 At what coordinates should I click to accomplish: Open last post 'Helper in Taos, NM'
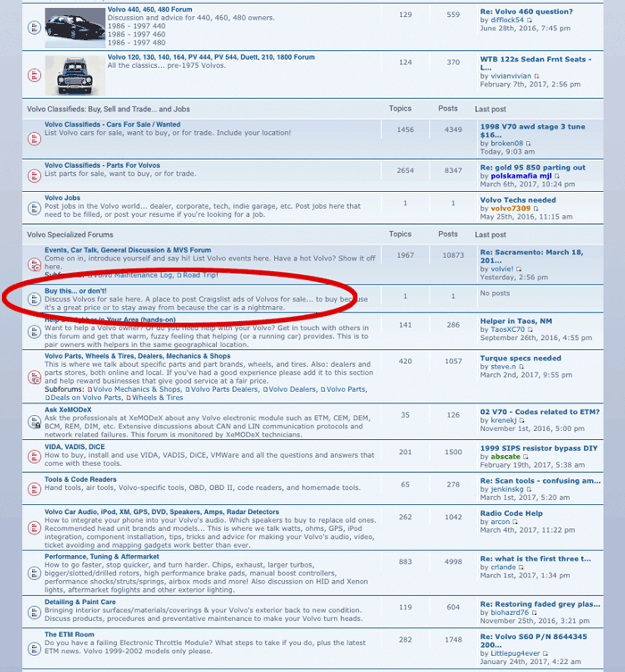(516, 321)
